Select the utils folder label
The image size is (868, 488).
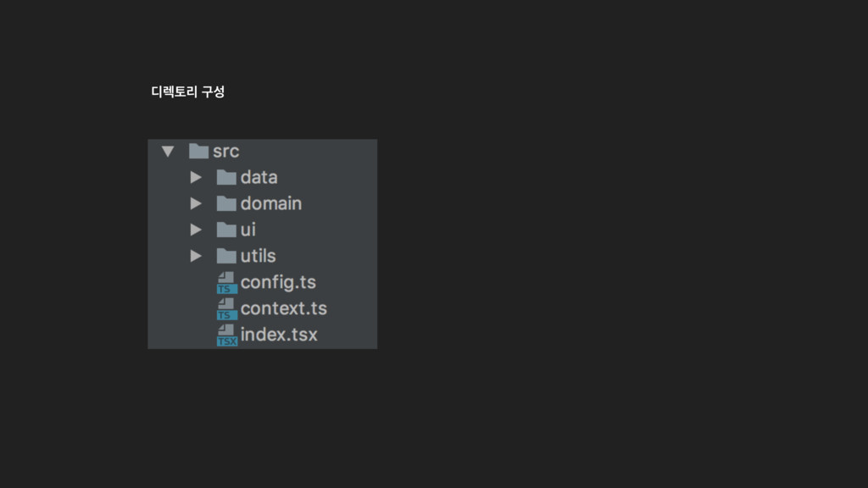258,256
